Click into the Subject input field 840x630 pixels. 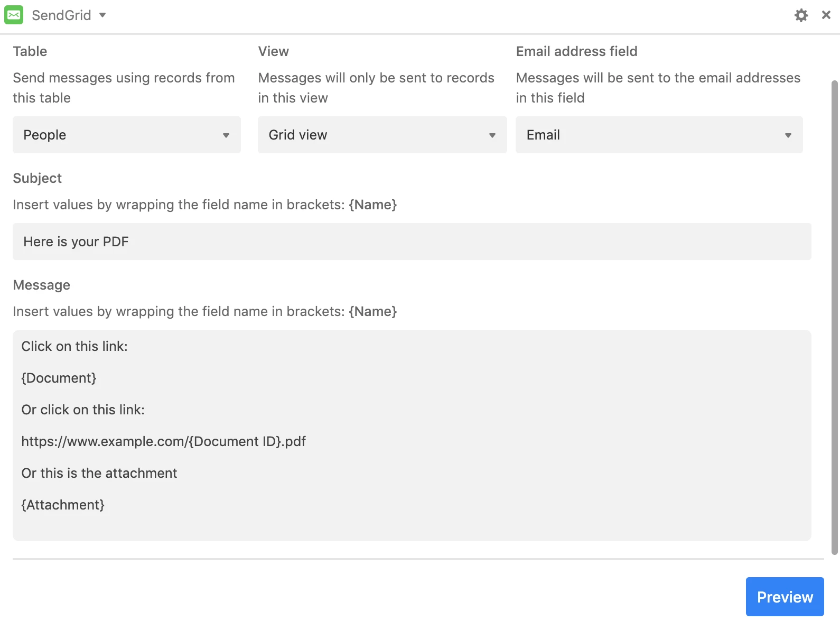click(412, 242)
